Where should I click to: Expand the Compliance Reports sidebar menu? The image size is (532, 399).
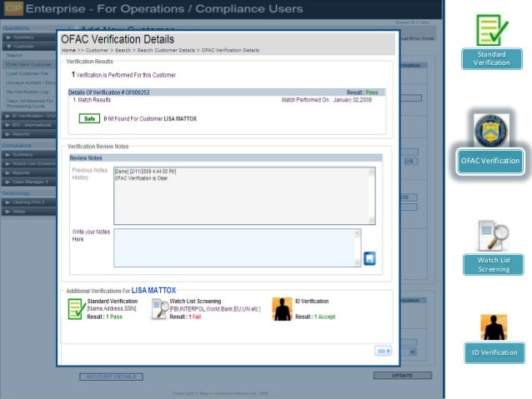click(x=28, y=173)
